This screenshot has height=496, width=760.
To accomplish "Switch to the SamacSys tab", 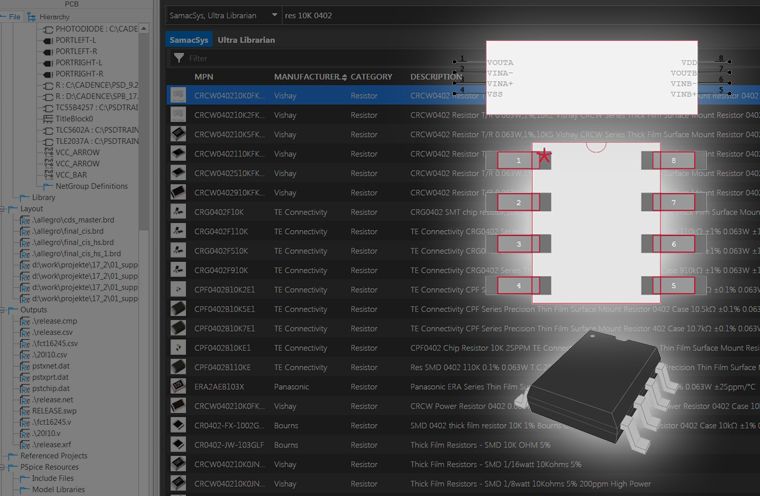I will click(189, 40).
